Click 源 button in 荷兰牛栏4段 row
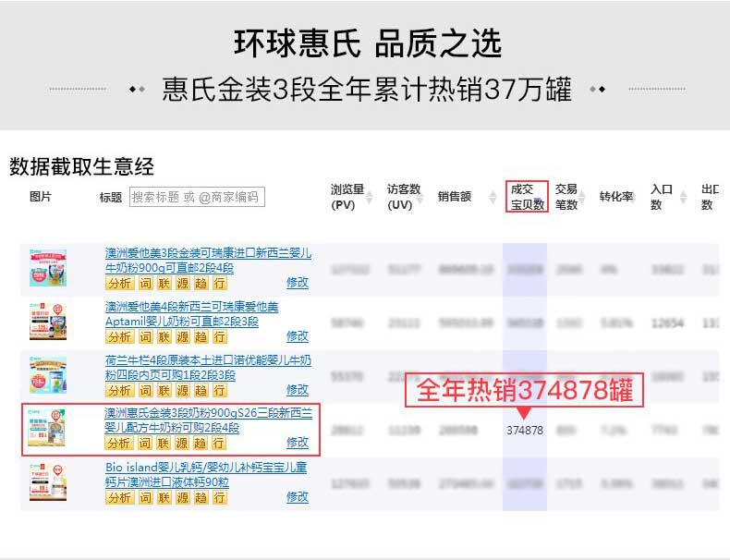The width and height of the screenshot is (730, 560). [183, 390]
